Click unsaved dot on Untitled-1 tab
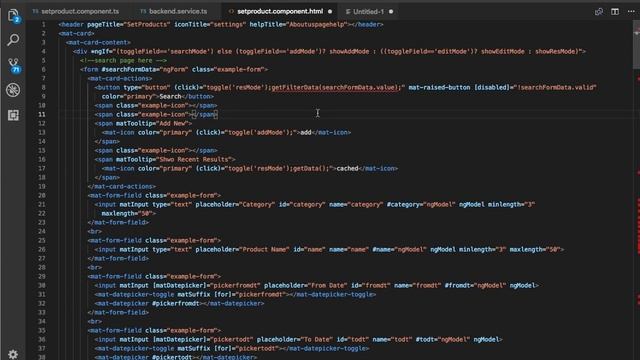 click(x=391, y=11)
